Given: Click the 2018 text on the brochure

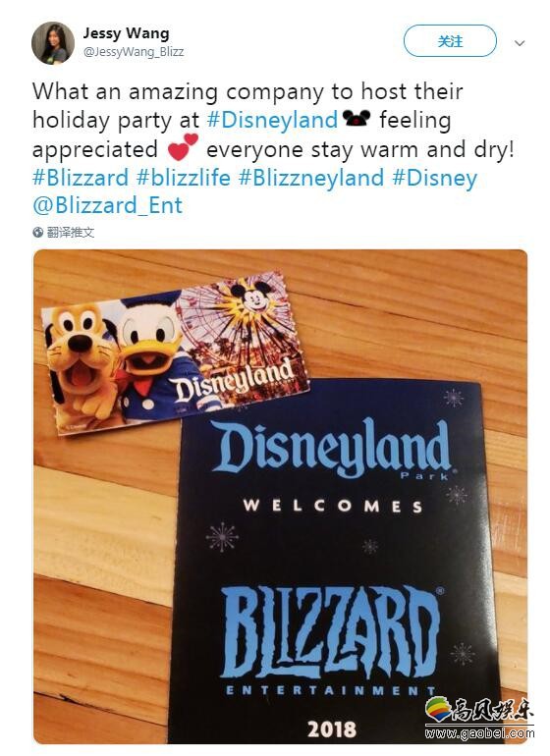Looking at the screenshot, I should point(331,729).
